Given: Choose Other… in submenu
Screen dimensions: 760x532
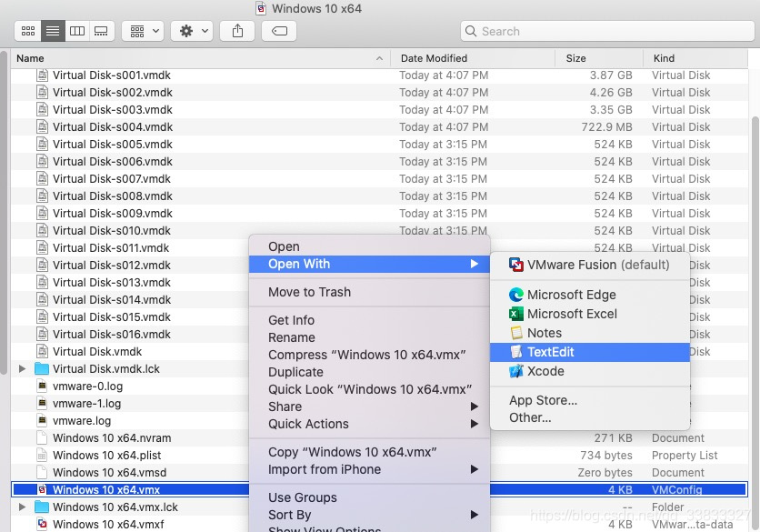Looking at the screenshot, I should pyautogui.click(x=590, y=417).
